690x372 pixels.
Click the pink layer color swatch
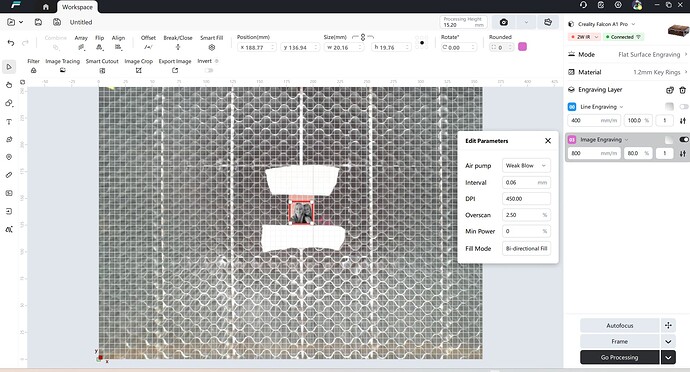pyautogui.click(x=522, y=47)
